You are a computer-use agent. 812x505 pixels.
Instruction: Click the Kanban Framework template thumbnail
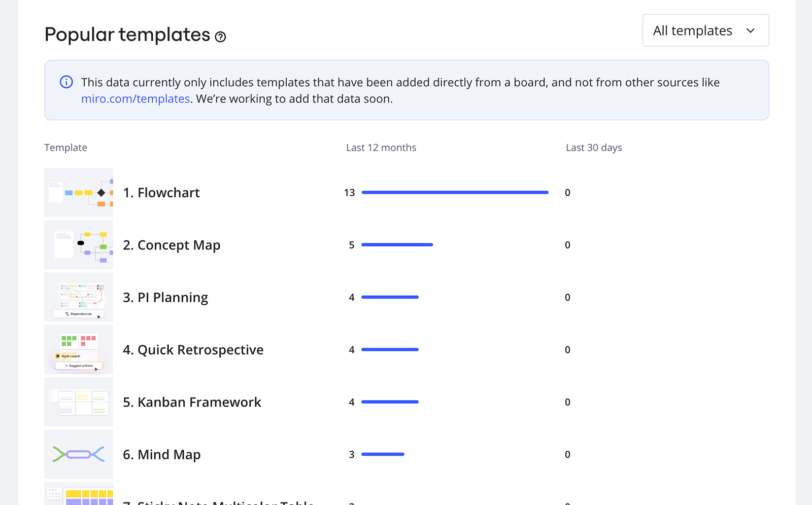click(x=79, y=402)
